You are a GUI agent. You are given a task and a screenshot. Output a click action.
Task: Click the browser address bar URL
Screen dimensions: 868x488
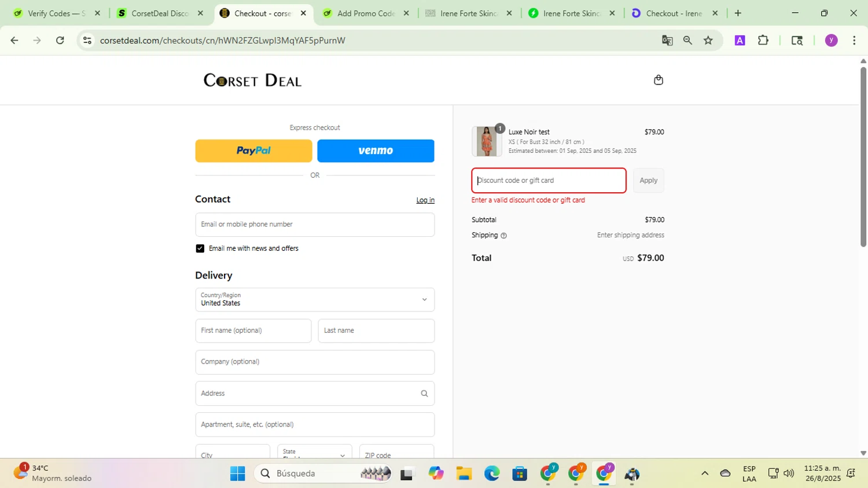point(223,41)
